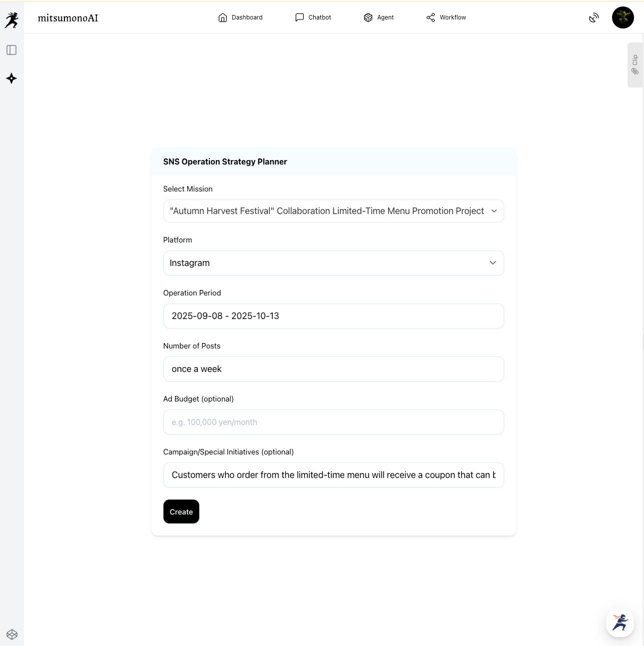The height and width of the screenshot is (646, 644).
Task: Open the Platform dropdown showing Instagram
Action: pyautogui.click(x=333, y=263)
